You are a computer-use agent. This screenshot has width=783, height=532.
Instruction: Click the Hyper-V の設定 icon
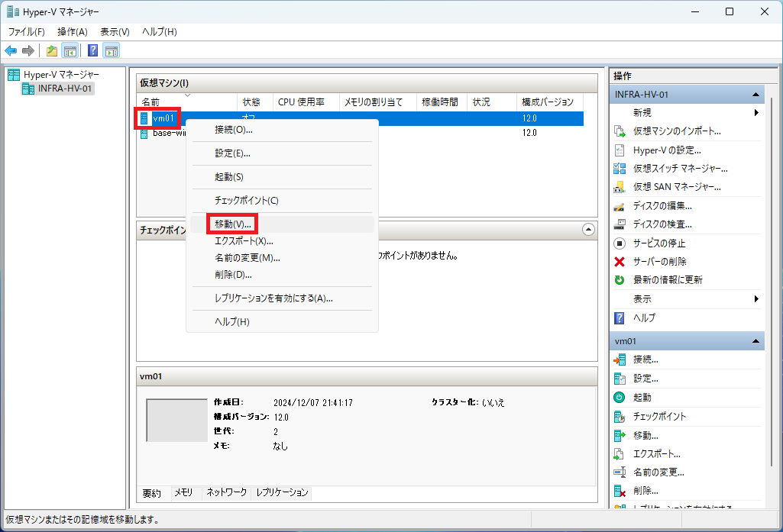coord(620,150)
